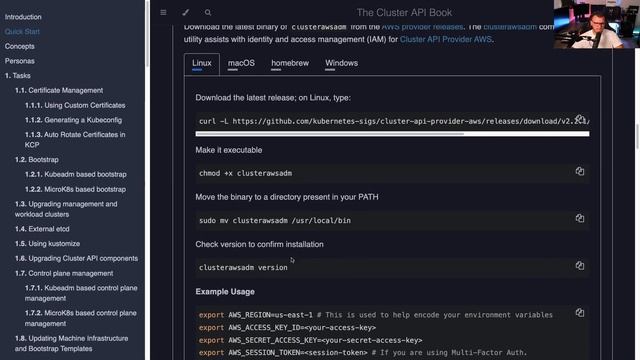This screenshot has height=360, width=640.
Task: Open 1.3. Upgrading management and workload clusters
Action: (x=66, y=209)
